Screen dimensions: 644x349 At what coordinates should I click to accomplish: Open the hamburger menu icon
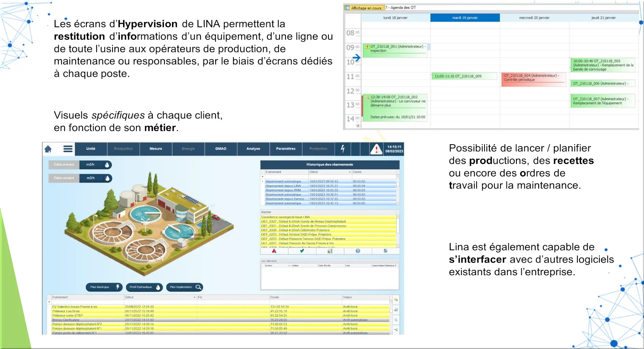pyautogui.click(x=68, y=149)
